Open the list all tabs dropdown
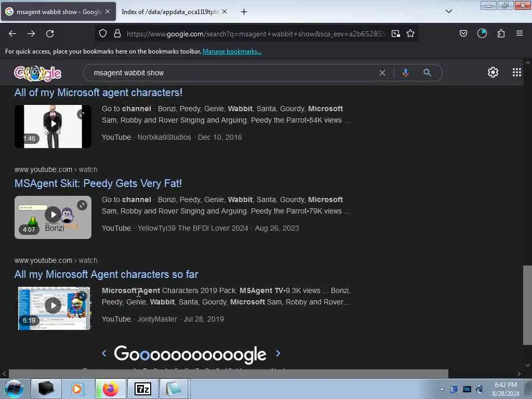This screenshot has width=532, height=399. tap(449, 11)
